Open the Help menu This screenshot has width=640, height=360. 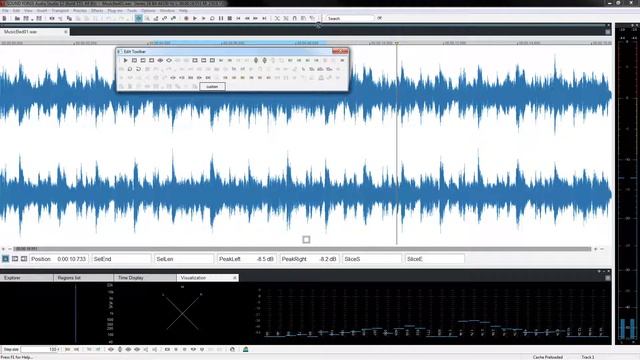coord(183,11)
